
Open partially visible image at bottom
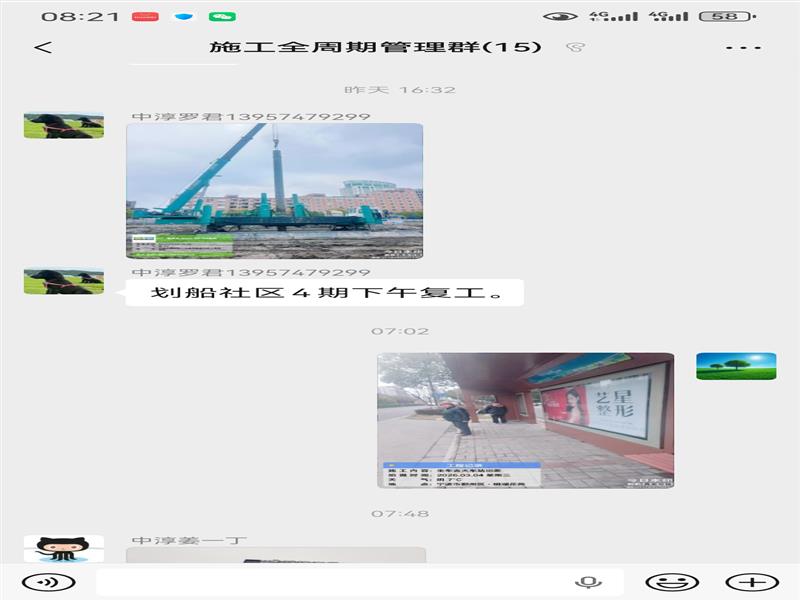[275, 555]
